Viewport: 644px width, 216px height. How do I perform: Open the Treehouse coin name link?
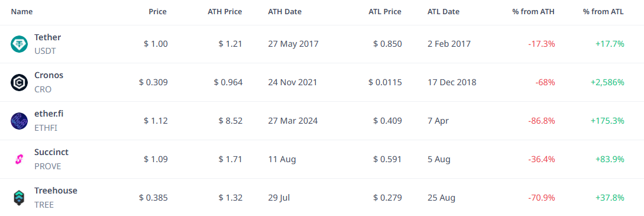click(56, 191)
